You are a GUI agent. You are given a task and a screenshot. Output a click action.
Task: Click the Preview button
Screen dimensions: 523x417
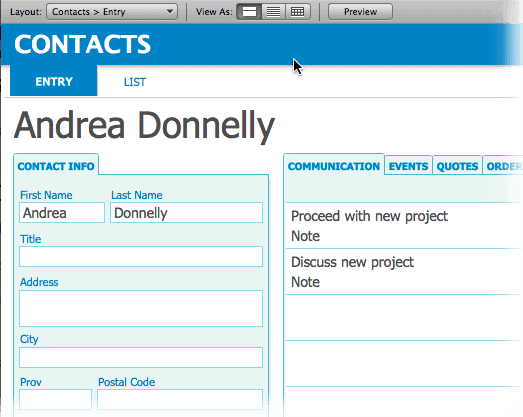[360, 12]
